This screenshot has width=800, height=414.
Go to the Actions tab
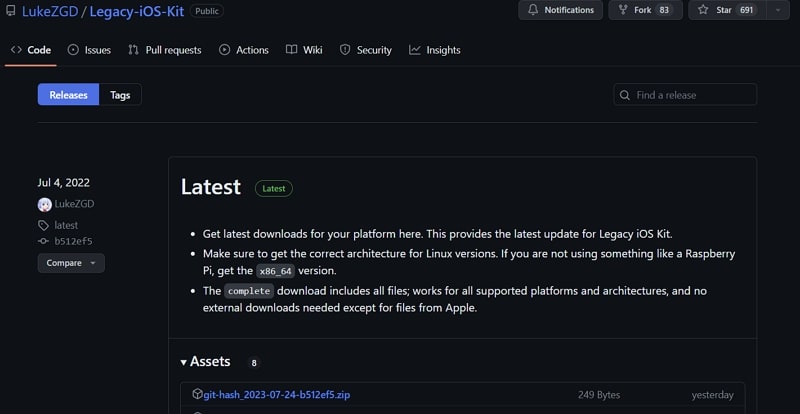tap(244, 50)
